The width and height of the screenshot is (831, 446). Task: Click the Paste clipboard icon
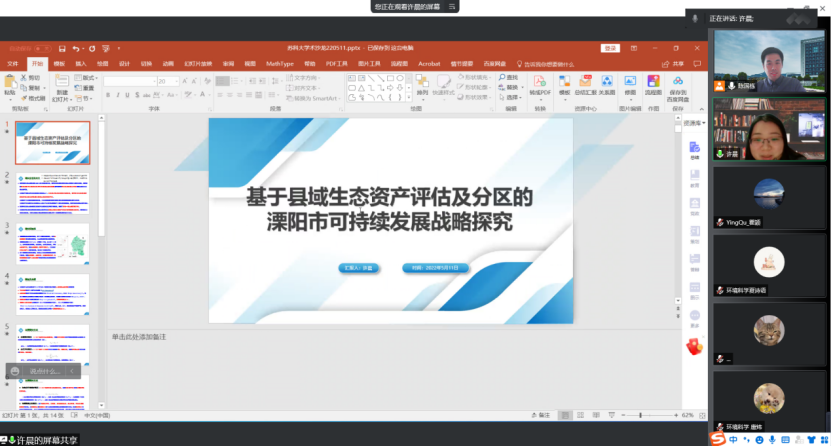(10, 84)
